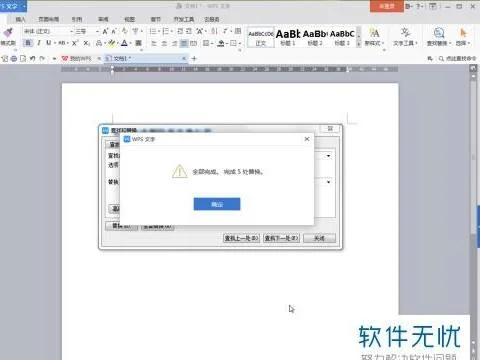Screen dimensions: 480x360
Task: Click the increase indent icon
Action: click(x=189, y=31)
